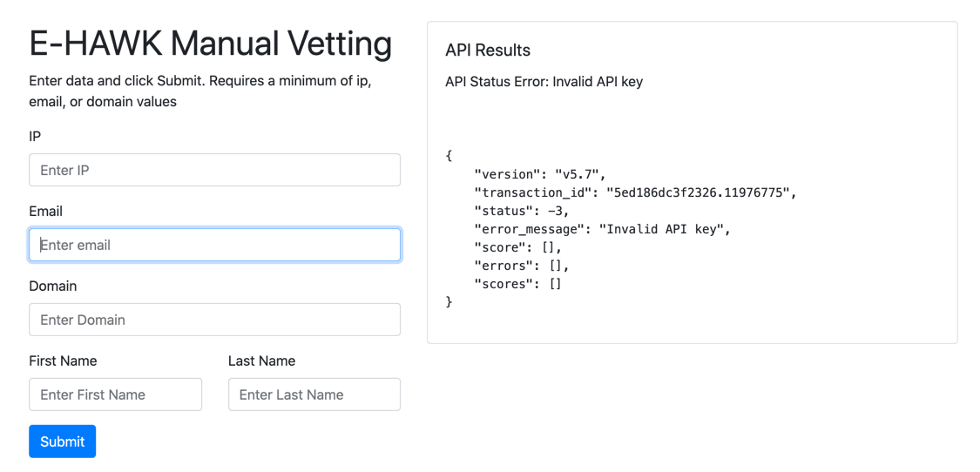Click the "status": -3 line
Screen dimensions: 980x472
pos(522,211)
